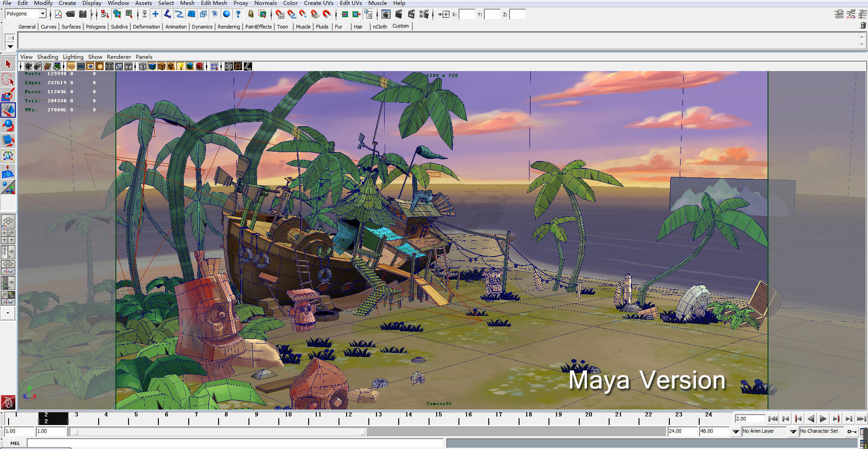The height and width of the screenshot is (449, 868).
Task: Pick the Rotate tool
Action: (8, 125)
